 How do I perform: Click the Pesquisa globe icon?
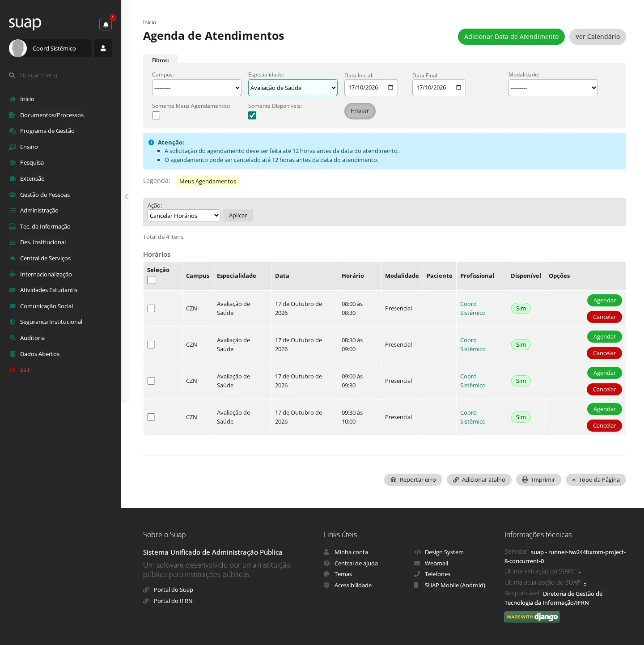coord(13,163)
